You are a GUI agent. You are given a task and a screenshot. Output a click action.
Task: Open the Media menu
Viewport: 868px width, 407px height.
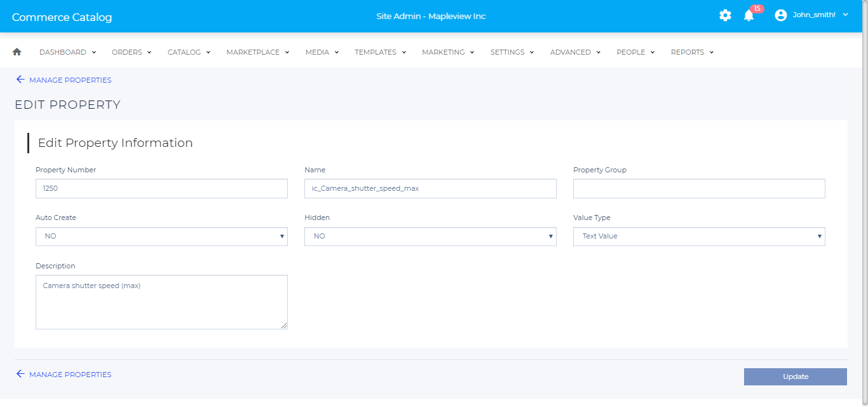tap(322, 52)
